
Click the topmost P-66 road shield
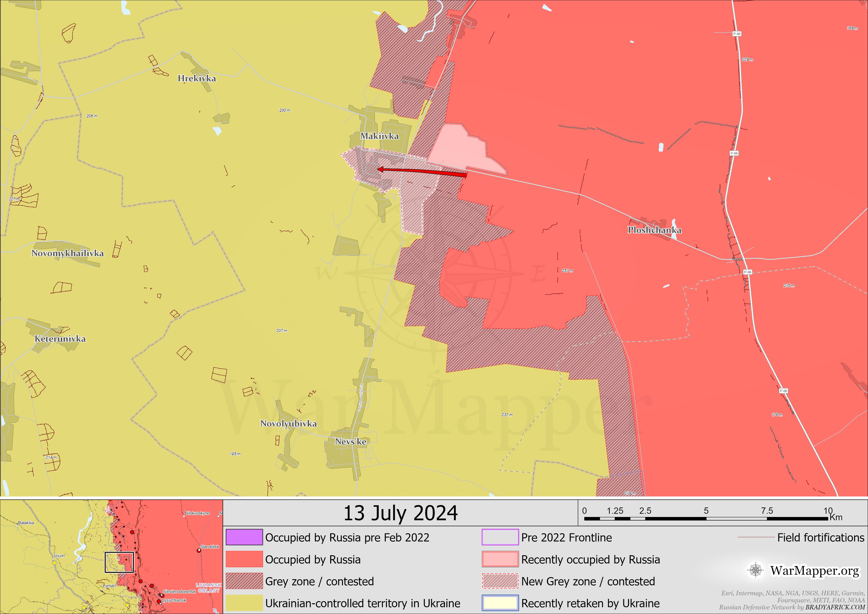point(737,34)
